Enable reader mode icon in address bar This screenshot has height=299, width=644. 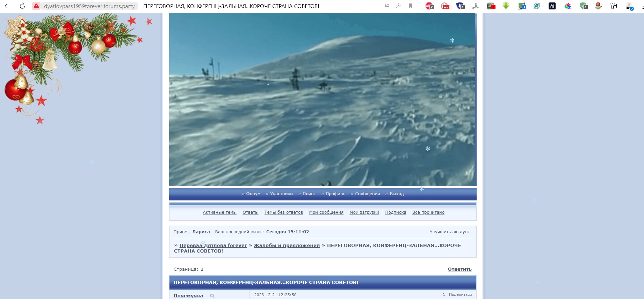point(387,6)
